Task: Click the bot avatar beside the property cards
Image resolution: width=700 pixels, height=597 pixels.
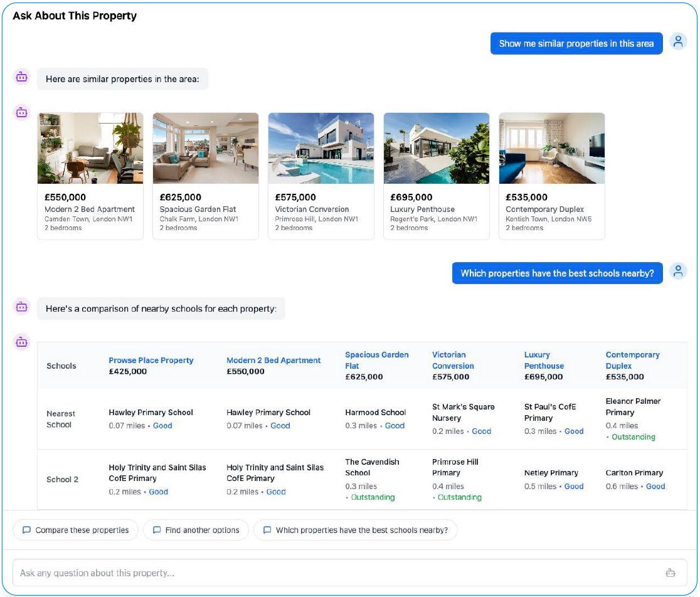Action: pos(22,113)
